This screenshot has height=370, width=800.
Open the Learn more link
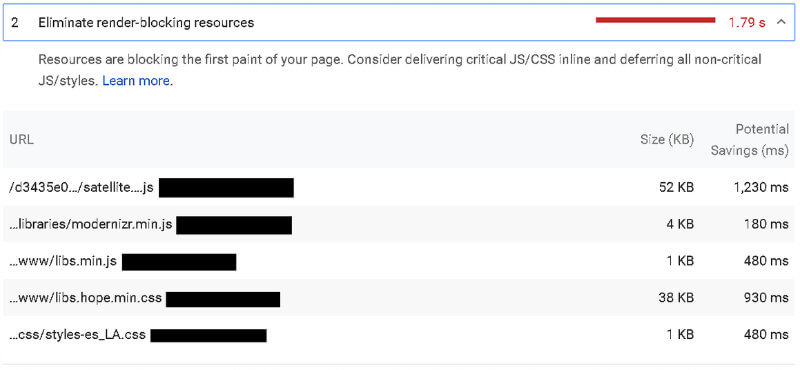[x=136, y=81]
